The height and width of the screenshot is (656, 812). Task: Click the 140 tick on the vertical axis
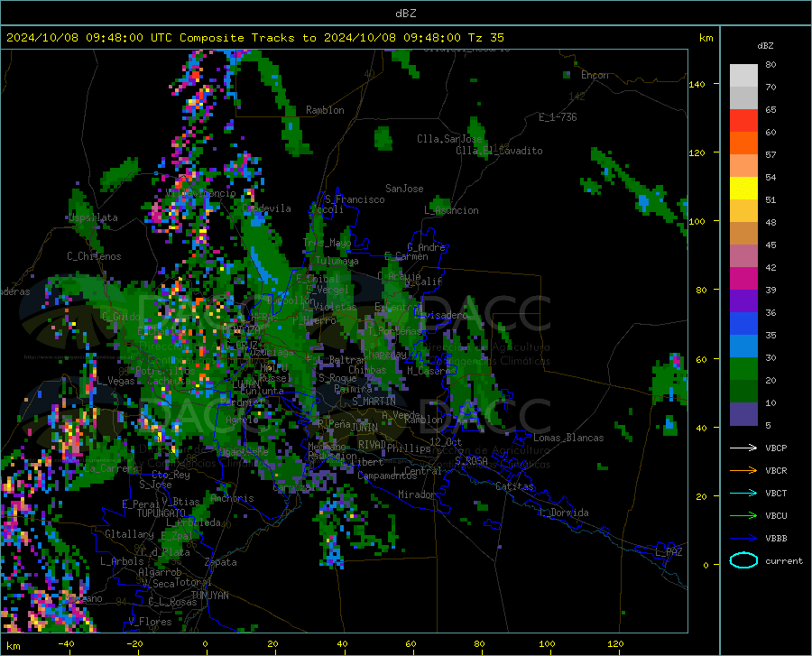[697, 84]
